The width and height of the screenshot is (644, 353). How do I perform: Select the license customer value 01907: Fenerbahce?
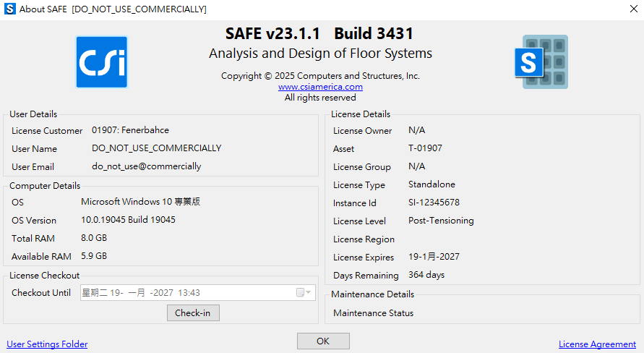[x=130, y=130]
